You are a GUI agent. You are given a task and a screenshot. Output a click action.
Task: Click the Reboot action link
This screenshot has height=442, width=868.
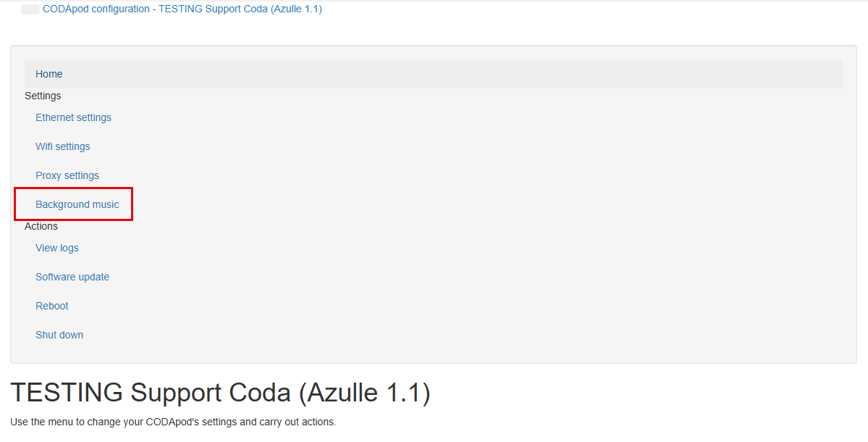click(52, 306)
